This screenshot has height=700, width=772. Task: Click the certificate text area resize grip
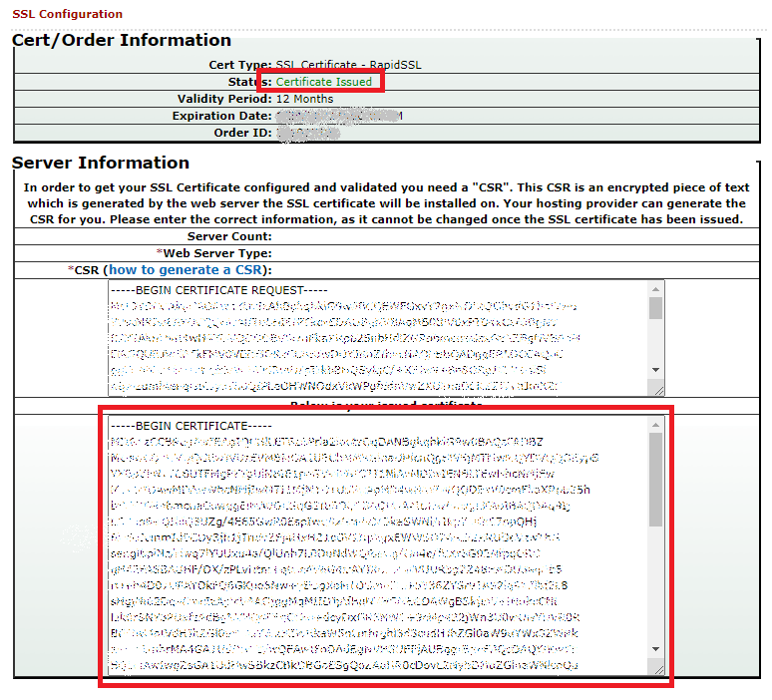(x=658, y=671)
